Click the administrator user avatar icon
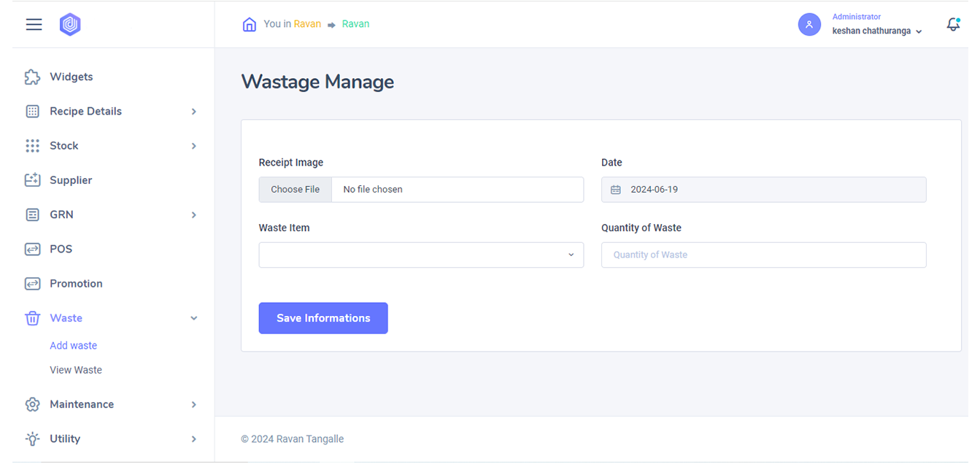 pos(809,25)
